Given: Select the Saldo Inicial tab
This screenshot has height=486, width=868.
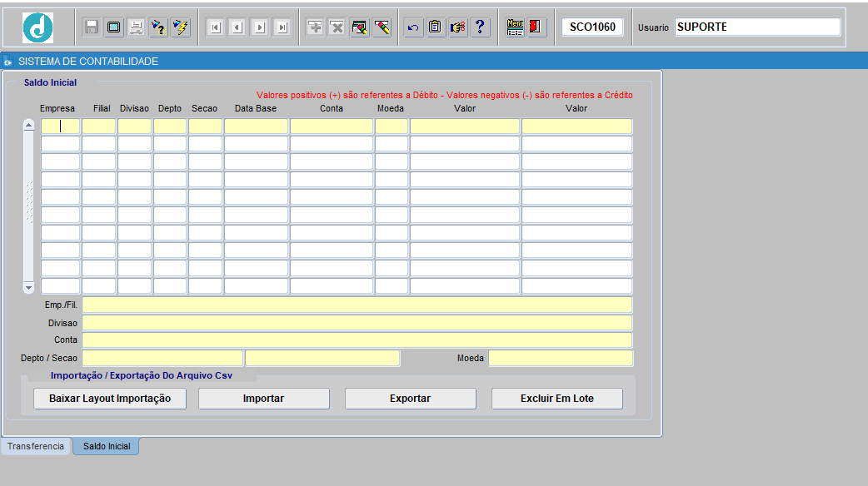Looking at the screenshot, I should tap(107, 447).
